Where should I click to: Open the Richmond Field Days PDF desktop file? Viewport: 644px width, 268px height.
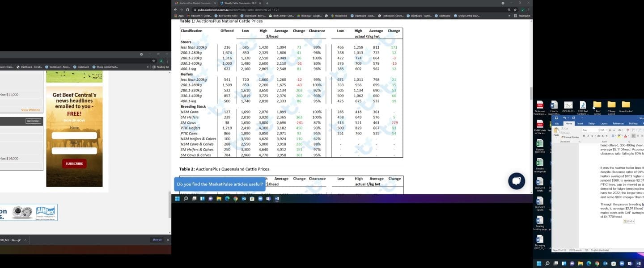tap(540, 108)
